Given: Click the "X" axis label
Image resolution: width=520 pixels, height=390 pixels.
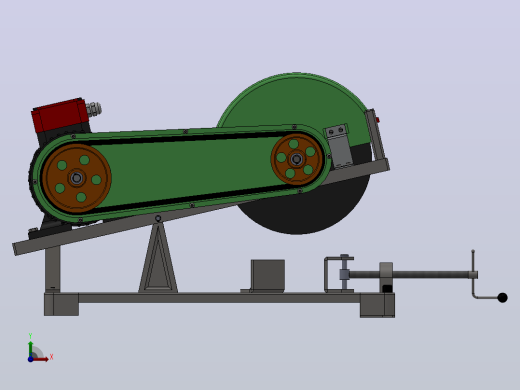Looking at the screenshot, I should coord(51,357).
